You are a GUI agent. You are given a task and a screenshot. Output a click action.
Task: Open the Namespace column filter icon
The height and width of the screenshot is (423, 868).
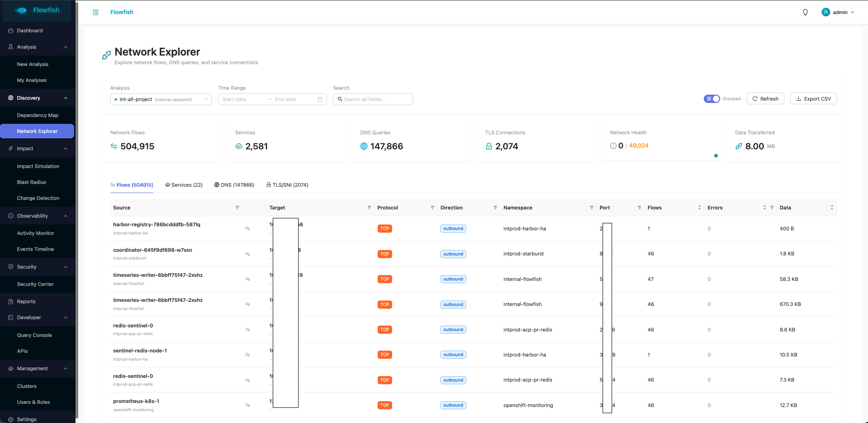pyautogui.click(x=591, y=208)
